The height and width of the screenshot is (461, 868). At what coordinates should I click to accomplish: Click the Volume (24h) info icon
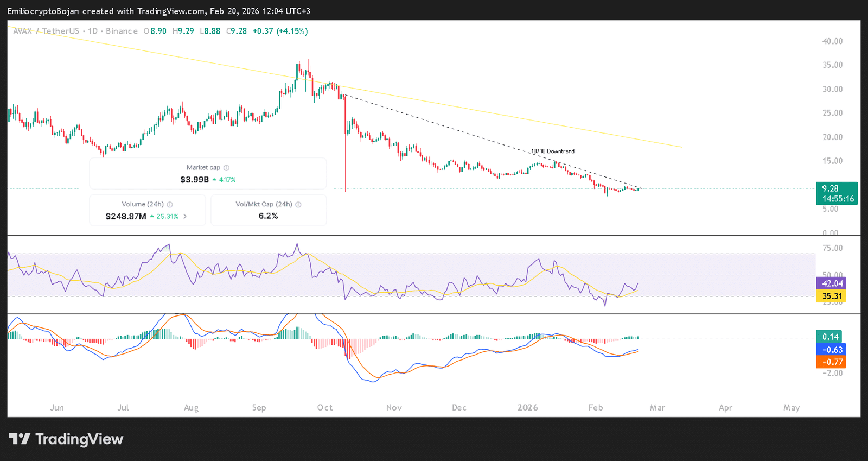tap(170, 205)
